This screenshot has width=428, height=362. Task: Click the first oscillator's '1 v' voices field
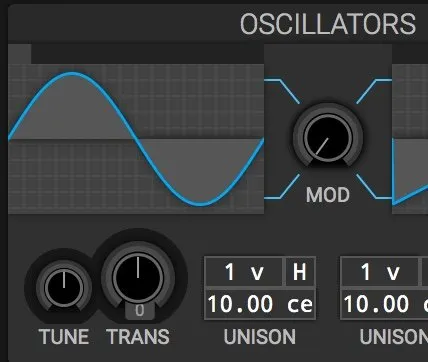pyautogui.click(x=244, y=272)
